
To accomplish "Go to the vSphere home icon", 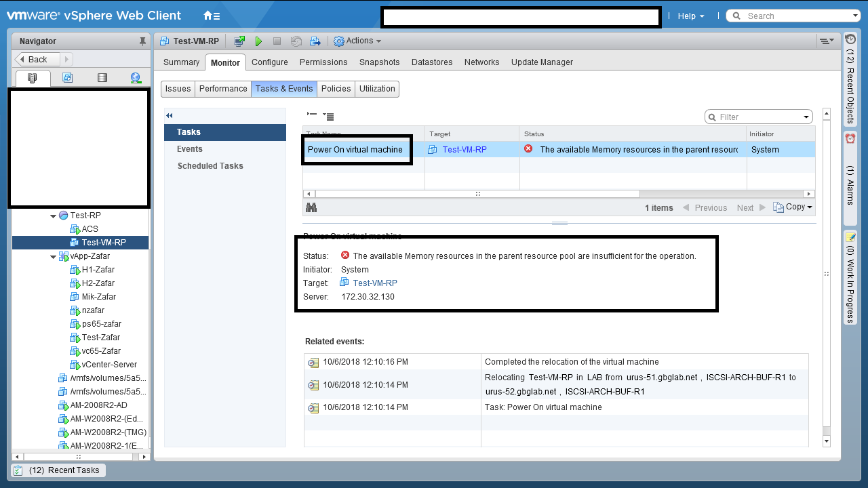I will coord(212,16).
